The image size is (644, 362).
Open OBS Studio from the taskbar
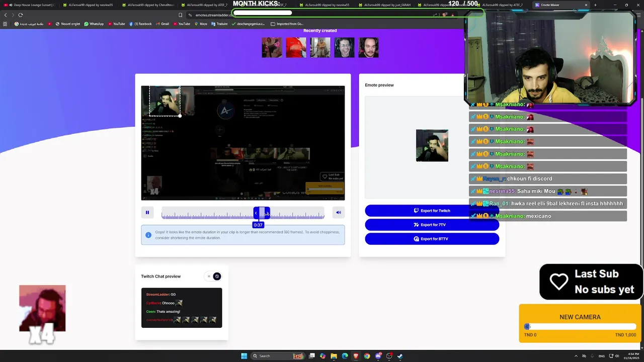click(x=389, y=356)
